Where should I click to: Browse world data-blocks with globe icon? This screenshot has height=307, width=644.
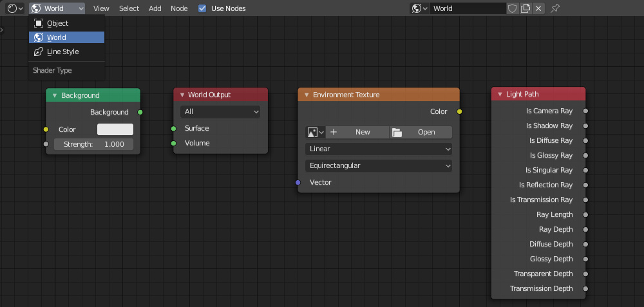pos(420,8)
